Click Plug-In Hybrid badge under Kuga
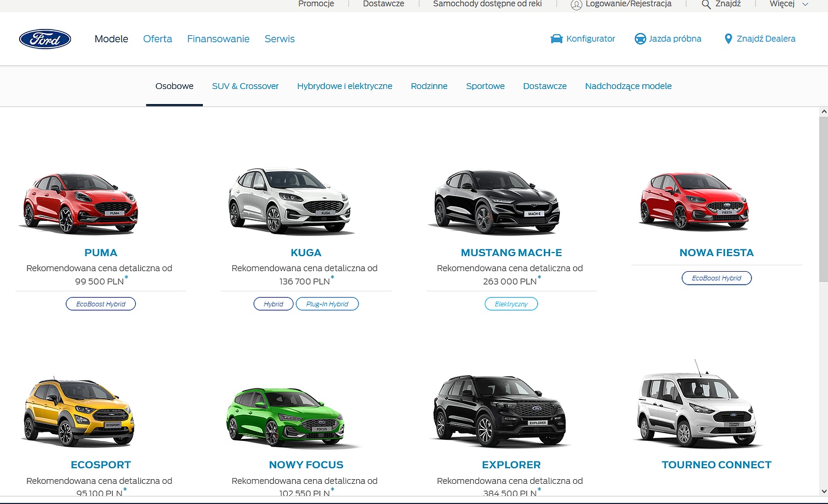Viewport: 828px width, 504px height. pyautogui.click(x=327, y=304)
